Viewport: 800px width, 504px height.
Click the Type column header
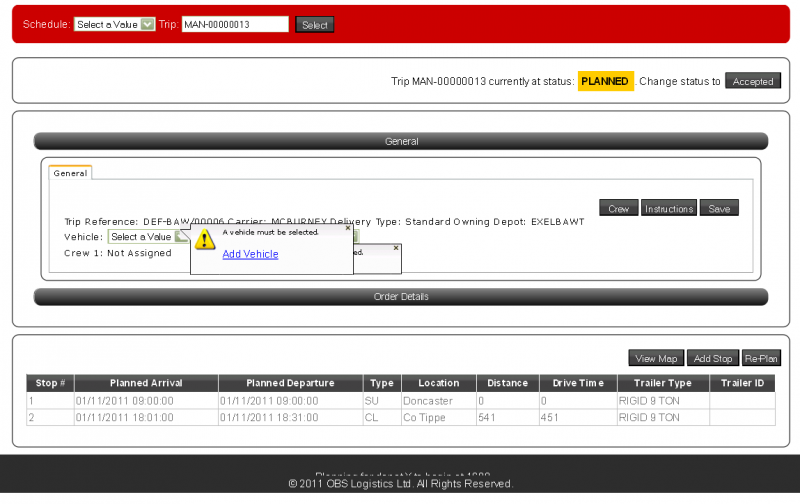pyautogui.click(x=382, y=383)
